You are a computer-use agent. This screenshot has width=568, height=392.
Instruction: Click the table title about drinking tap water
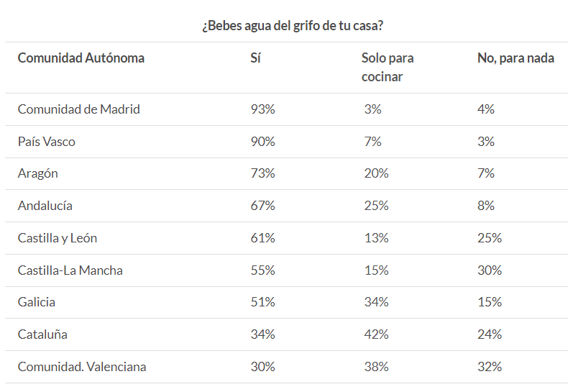point(292,26)
